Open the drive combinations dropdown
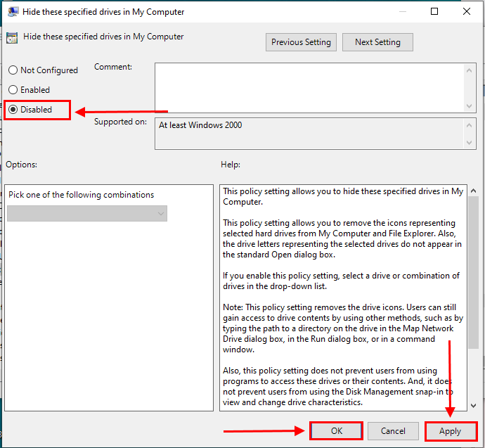This screenshot has width=485, height=448. [x=87, y=214]
